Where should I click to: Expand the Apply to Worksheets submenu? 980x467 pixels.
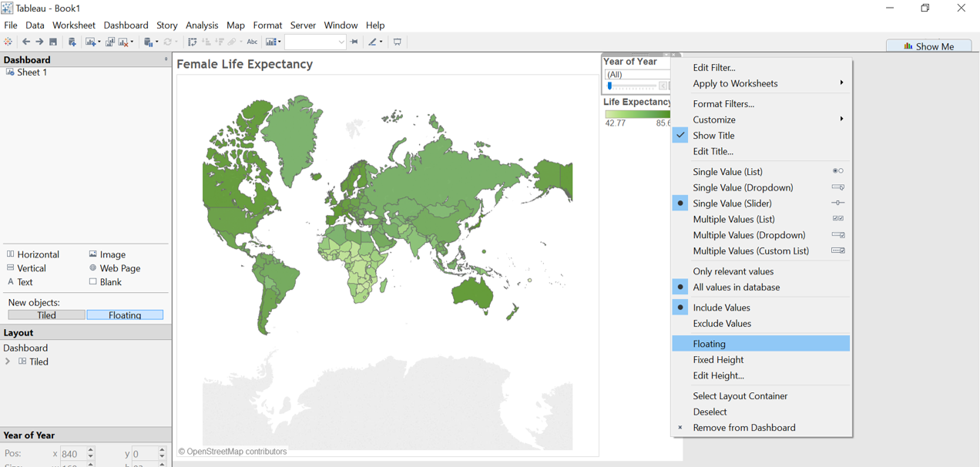click(735, 83)
